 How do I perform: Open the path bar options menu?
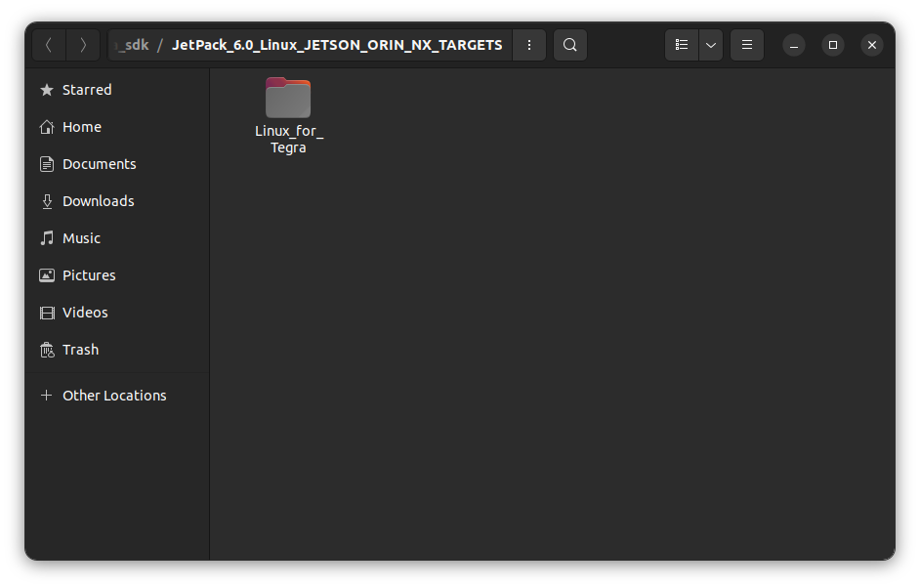(x=528, y=44)
